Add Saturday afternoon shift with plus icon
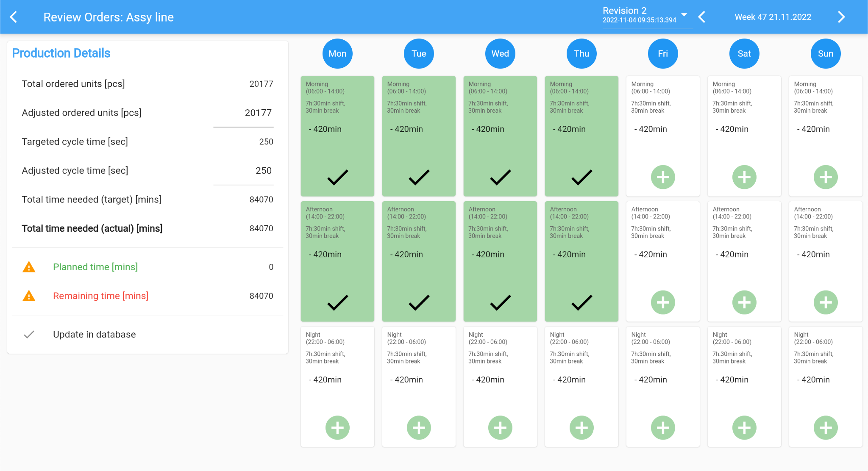 pos(744,302)
